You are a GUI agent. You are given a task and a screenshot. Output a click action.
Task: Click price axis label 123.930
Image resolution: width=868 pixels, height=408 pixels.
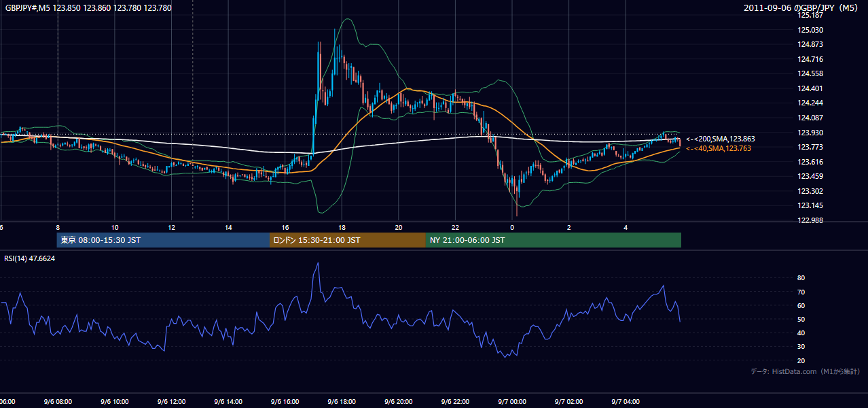click(x=810, y=133)
